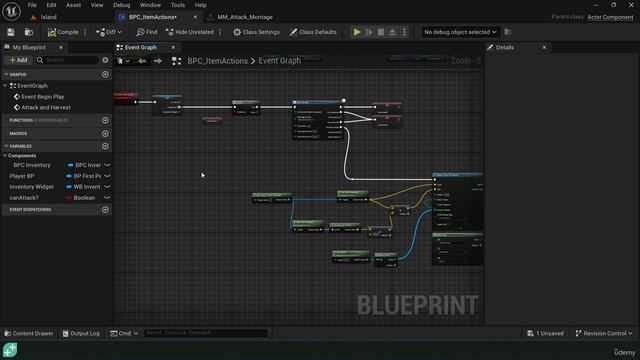Screen dimensions: 640x360
Task: Add a new event dispatcher
Action: click(x=105, y=210)
